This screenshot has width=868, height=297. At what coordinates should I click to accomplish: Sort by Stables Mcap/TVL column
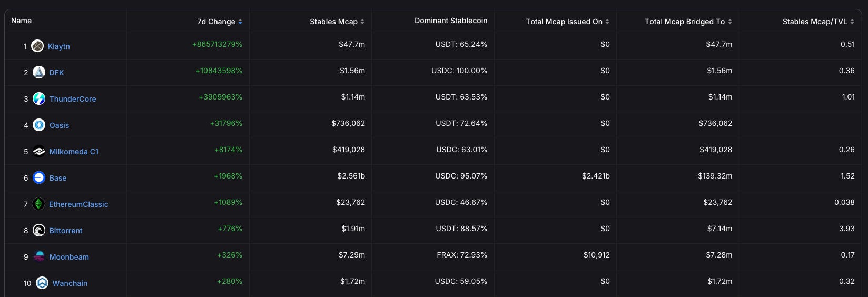tap(818, 22)
